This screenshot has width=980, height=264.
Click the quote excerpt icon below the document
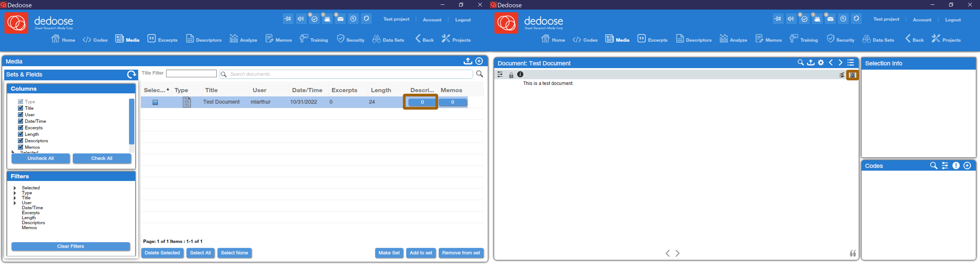[853, 253]
